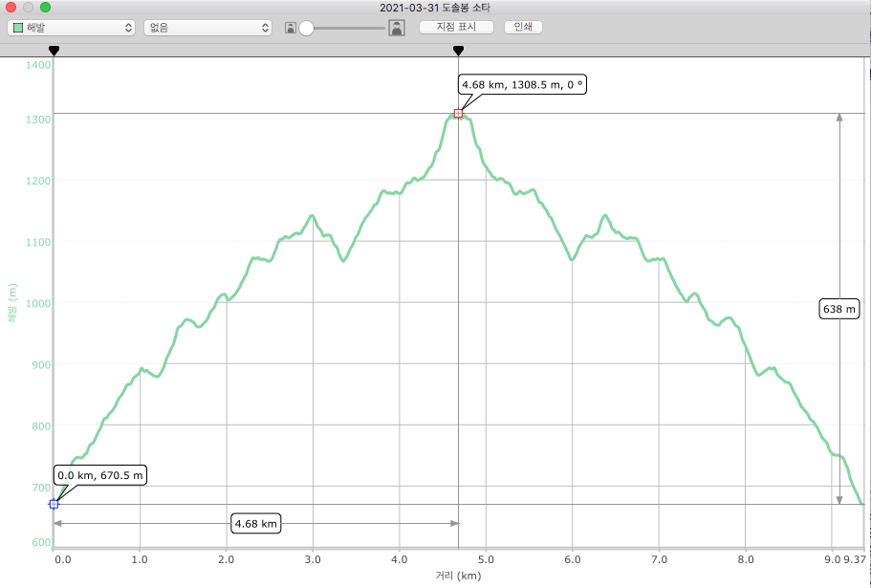This screenshot has height=588, width=871.
Task: Click the small portrait icon left of slider
Action: (290, 28)
